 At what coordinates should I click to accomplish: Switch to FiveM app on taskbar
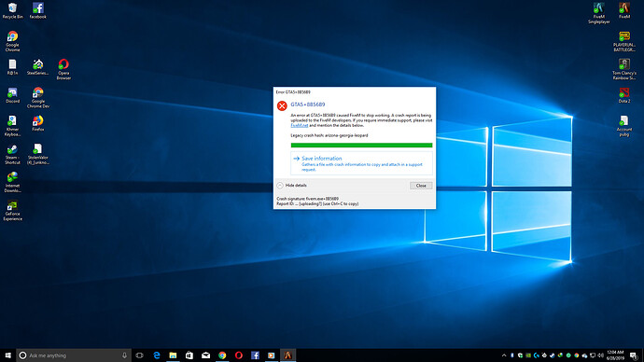pyautogui.click(x=287, y=355)
